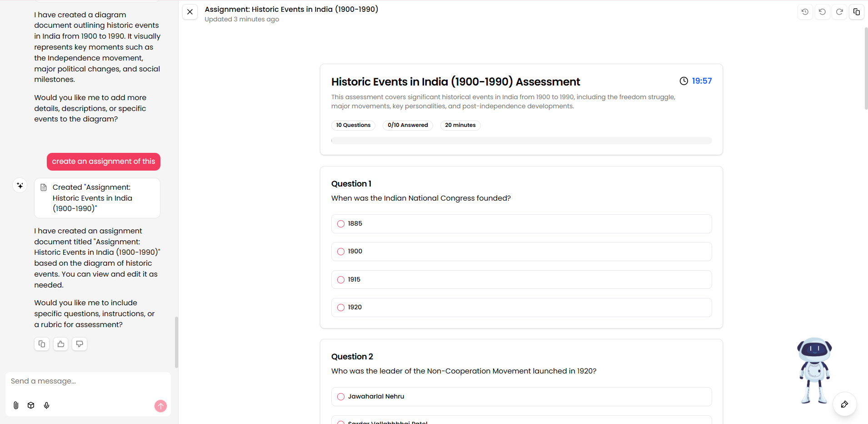Image resolution: width=868 pixels, height=424 pixels.
Task: Give thumbs up to the response
Action: 60,344
